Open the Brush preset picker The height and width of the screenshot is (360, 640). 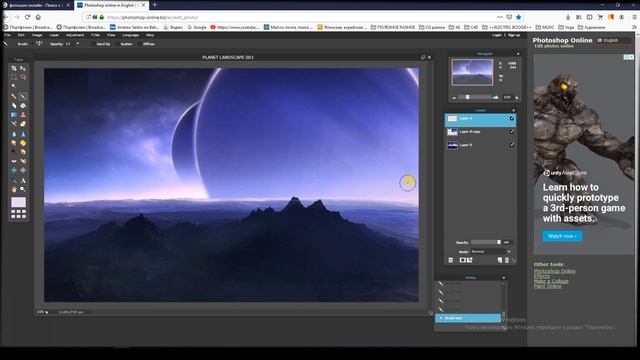(39, 44)
